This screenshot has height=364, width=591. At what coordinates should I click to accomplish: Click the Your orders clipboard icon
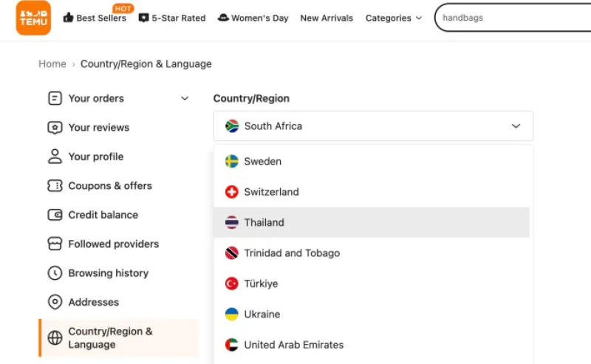tap(55, 98)
